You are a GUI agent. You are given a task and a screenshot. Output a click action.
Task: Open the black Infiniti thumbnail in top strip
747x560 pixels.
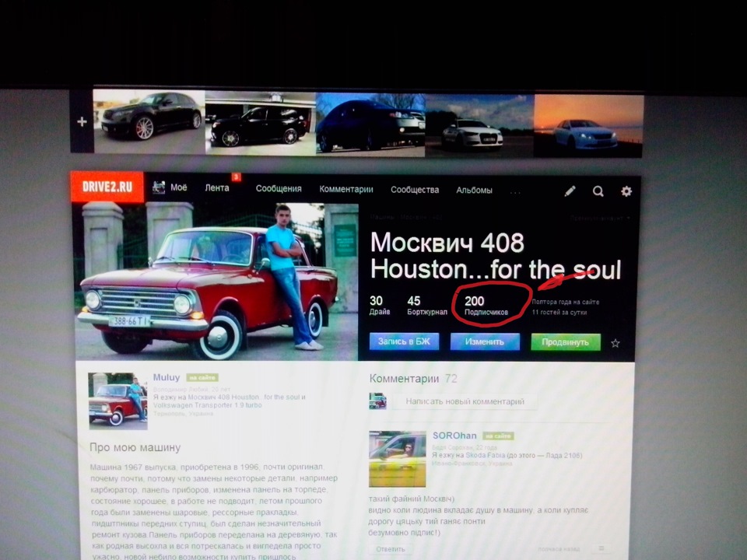click(x=149, y=121)
